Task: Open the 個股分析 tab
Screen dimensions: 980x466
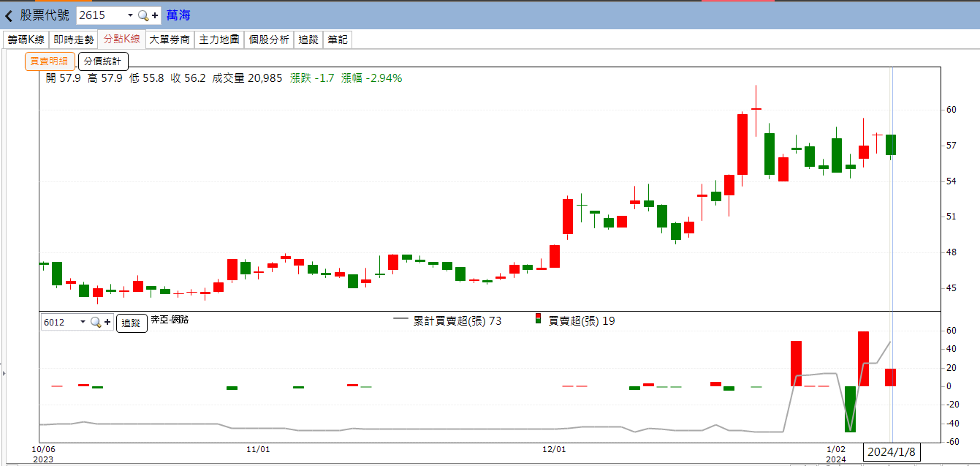Action: coord(269,40)
